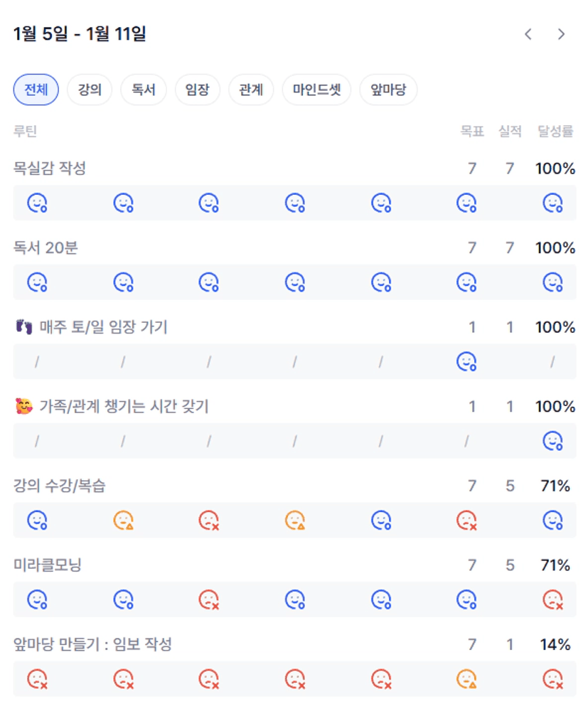Click the orange partial face in 앞마당 만들기 row
This screenshot has height=709, width=588.
click(466, 679)
